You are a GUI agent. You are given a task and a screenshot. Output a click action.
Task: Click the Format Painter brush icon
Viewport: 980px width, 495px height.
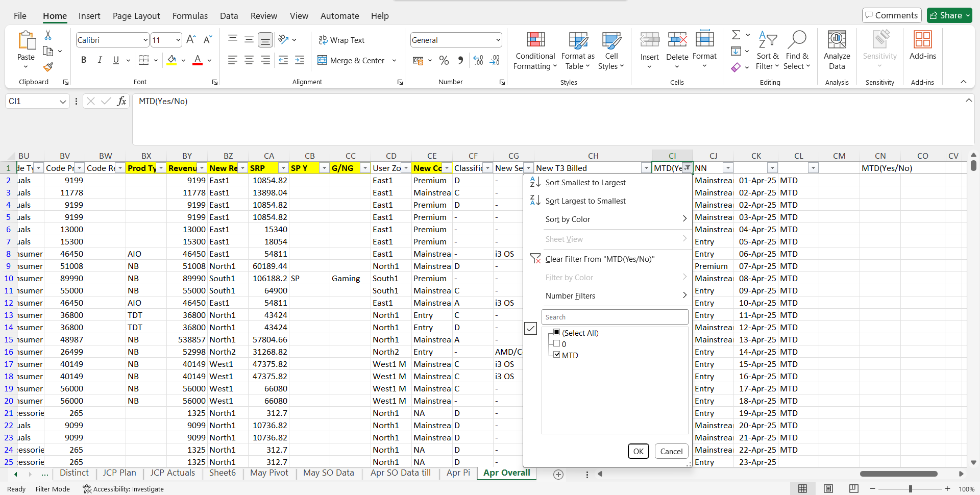point(48,67)
